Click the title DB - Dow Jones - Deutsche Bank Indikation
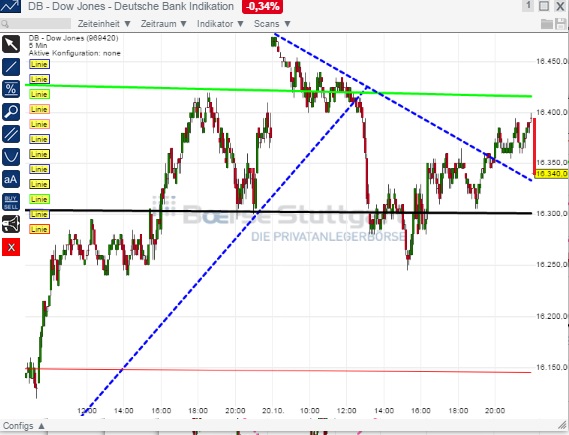Viewport: 569px width, 435px height. (131, 7)
